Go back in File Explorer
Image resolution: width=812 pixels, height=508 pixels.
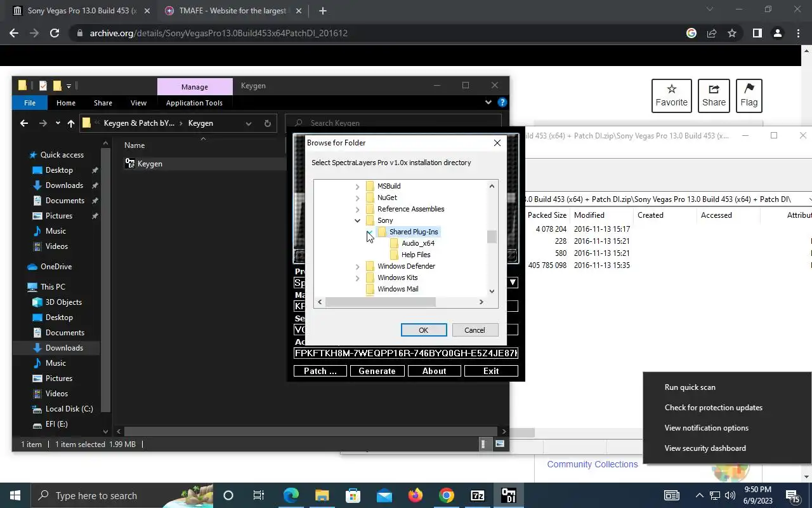point(24,123)
